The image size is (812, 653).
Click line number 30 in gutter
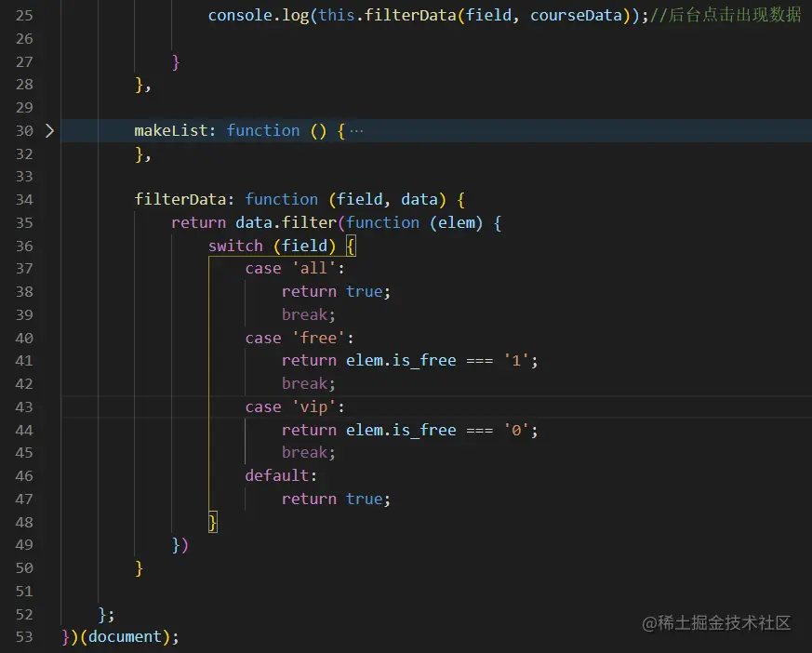click(24, 130)
